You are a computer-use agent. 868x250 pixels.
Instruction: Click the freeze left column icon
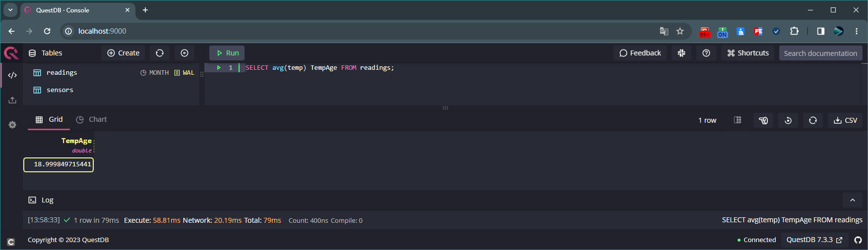[738, 120]
